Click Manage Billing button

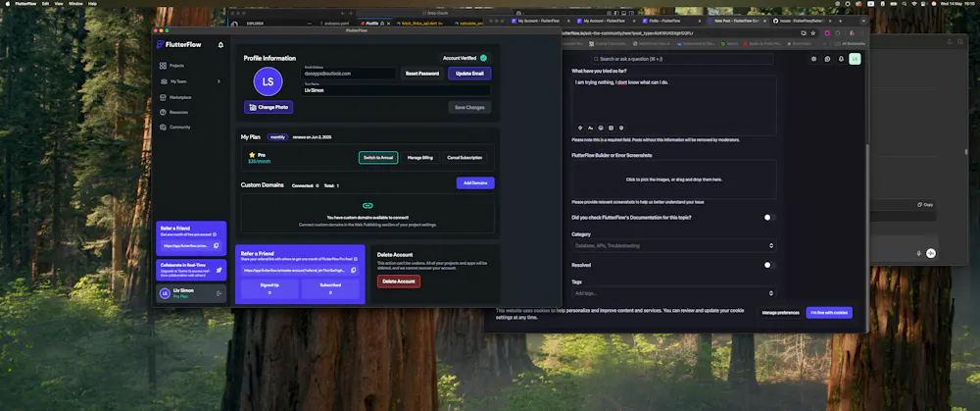pos(419,158)
